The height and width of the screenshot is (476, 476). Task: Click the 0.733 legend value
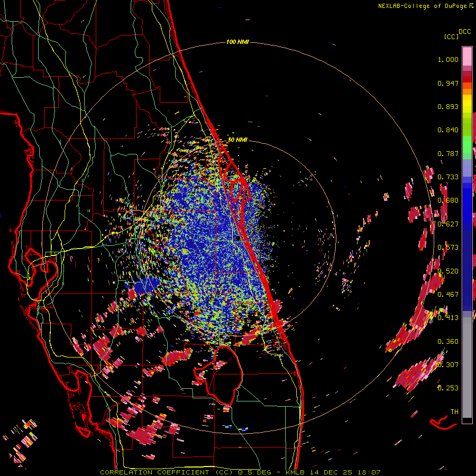(x=448, y=177)
